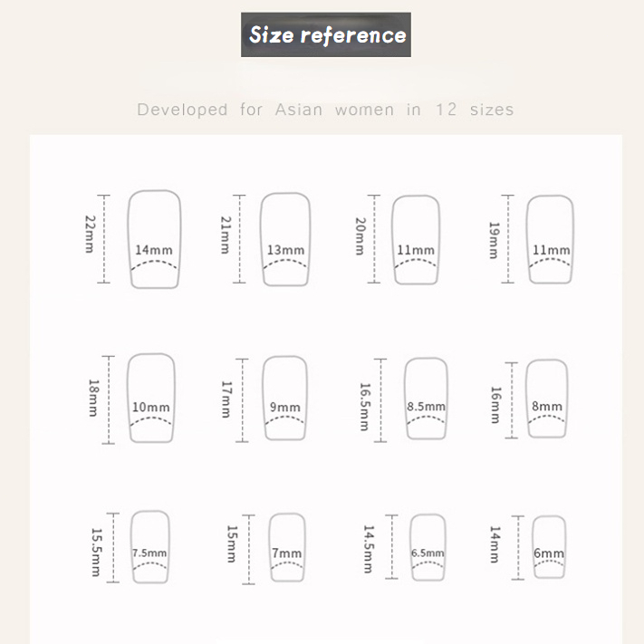Select the 7mm wide nail outline
This screenshot has height=644, width=644.
point(286,546)
